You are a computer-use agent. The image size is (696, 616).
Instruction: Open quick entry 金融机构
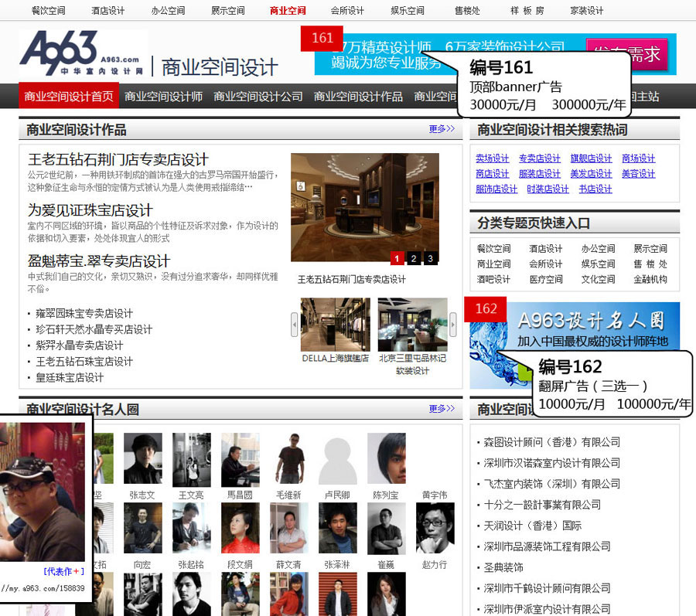pyautogui.click(x=650, y=279)
